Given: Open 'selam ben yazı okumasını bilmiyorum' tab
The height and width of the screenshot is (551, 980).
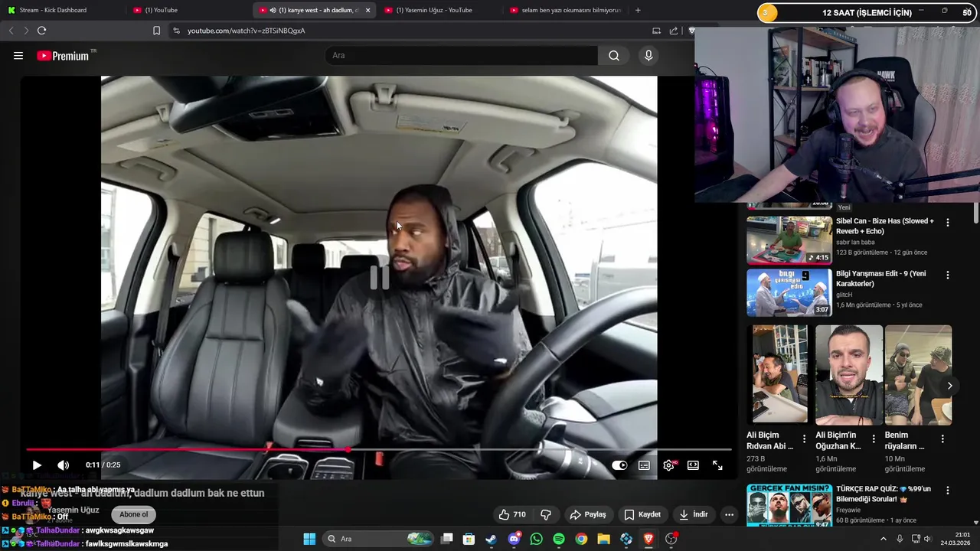Looking at the screenshot, I should click(565, 10).
